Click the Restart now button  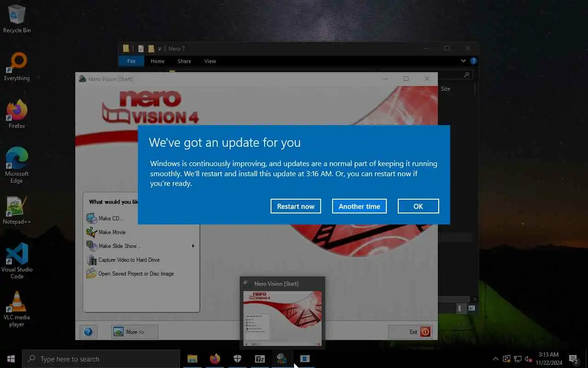(296, 206)
